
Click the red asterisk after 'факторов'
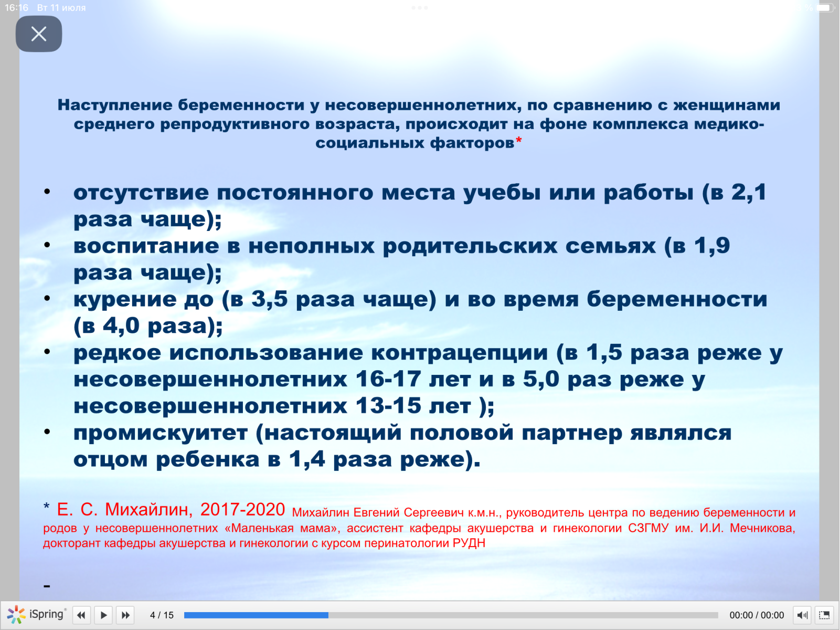(519, 141)
